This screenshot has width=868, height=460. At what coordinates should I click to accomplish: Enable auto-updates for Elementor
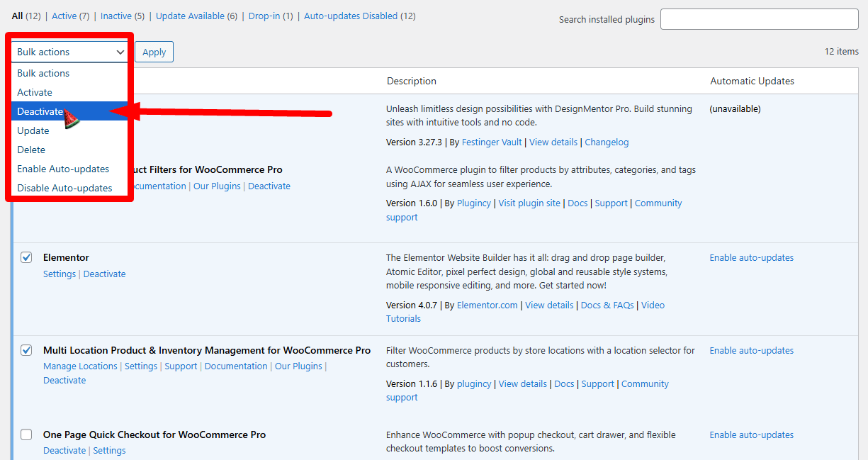[752, 257]
